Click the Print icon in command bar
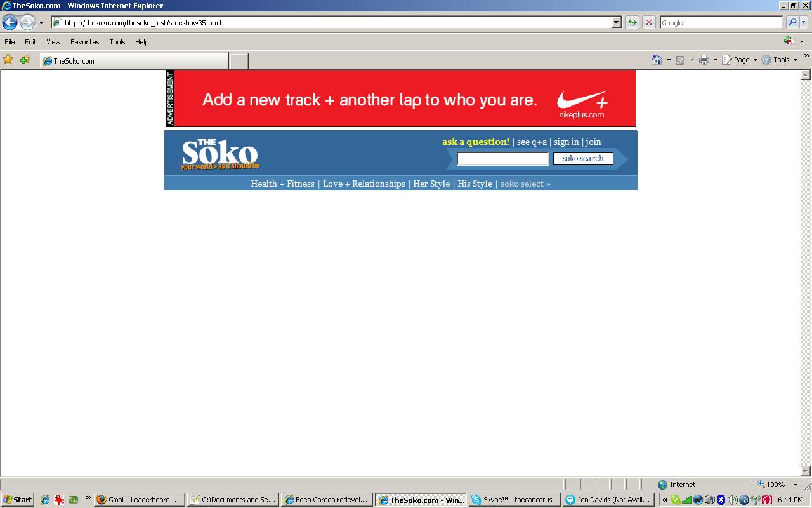The width and height of the screenshot is (812, 508). (704, 60)
